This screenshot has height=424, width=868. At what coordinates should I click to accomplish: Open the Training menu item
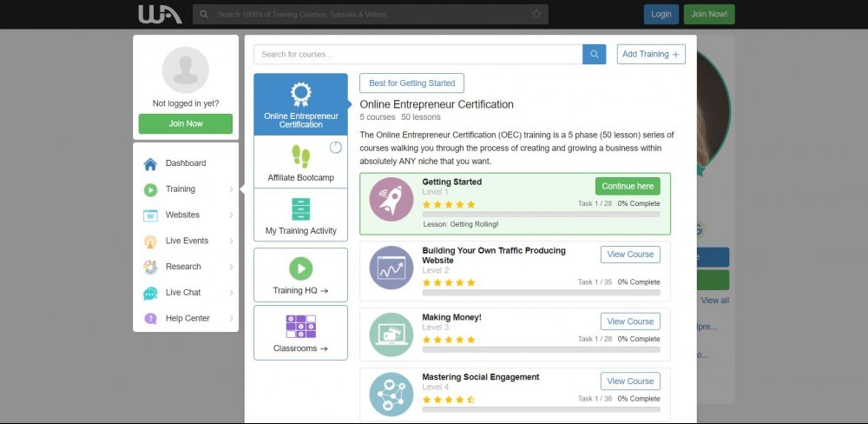[186, 189]
